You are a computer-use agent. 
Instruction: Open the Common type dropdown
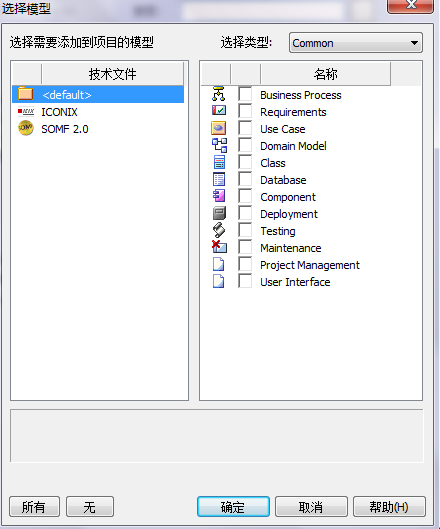tap(356, 43)
